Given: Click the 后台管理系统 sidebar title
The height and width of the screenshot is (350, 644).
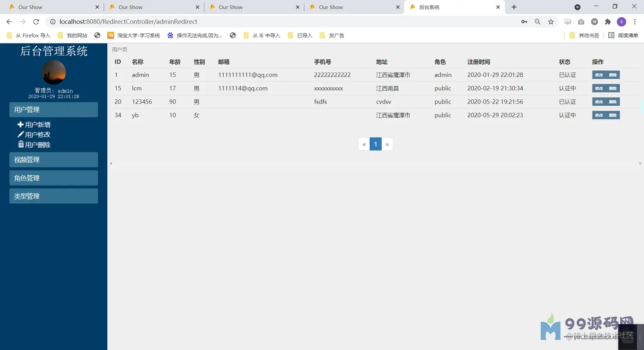Looking at the screenshot, I should [54, 51].
